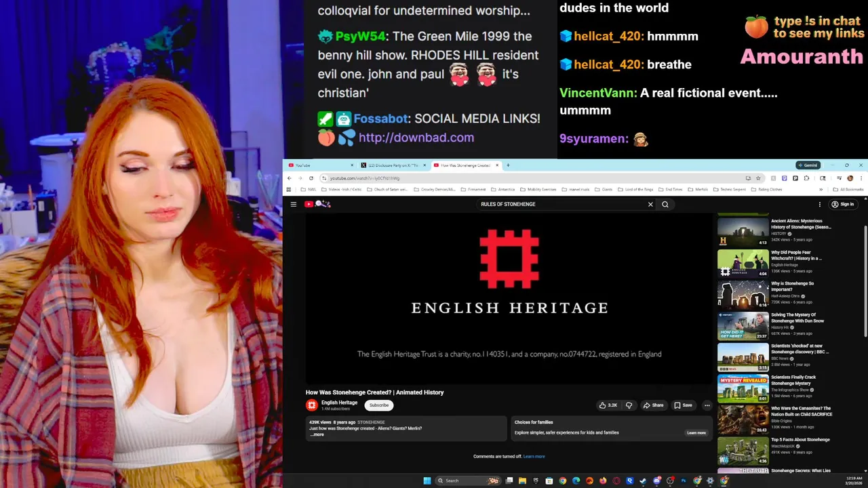Click the English Heritage video player
Viewport: 868px width, 488px height.
509,298
